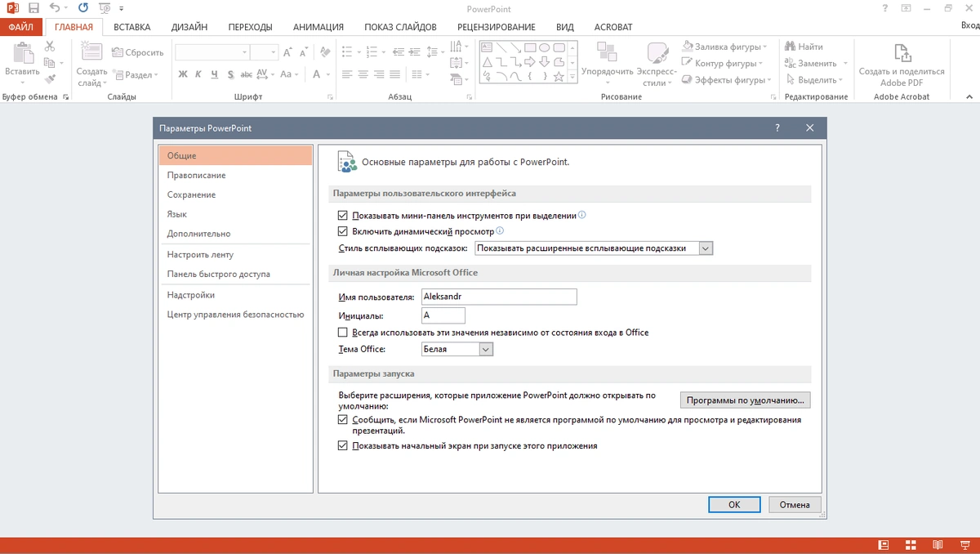The width and height of the screenshot is (980, 554).
Task: Click Create and Share Adobe PDF icon
Action: (902, 53)
